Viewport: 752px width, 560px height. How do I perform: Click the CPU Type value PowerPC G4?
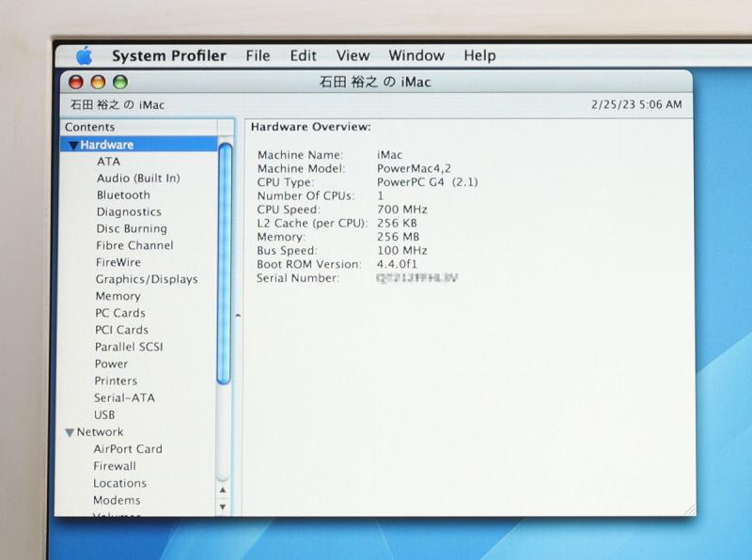[x=427, y=182]
